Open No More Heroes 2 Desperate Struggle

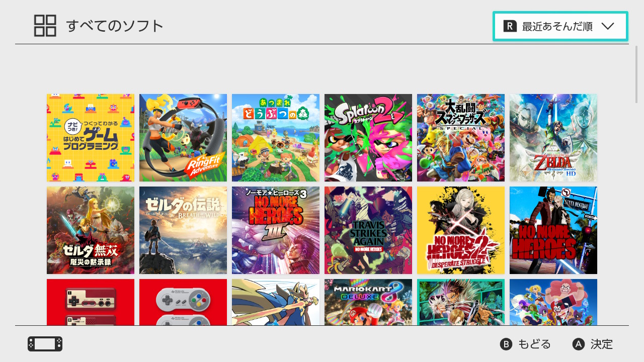461,230
